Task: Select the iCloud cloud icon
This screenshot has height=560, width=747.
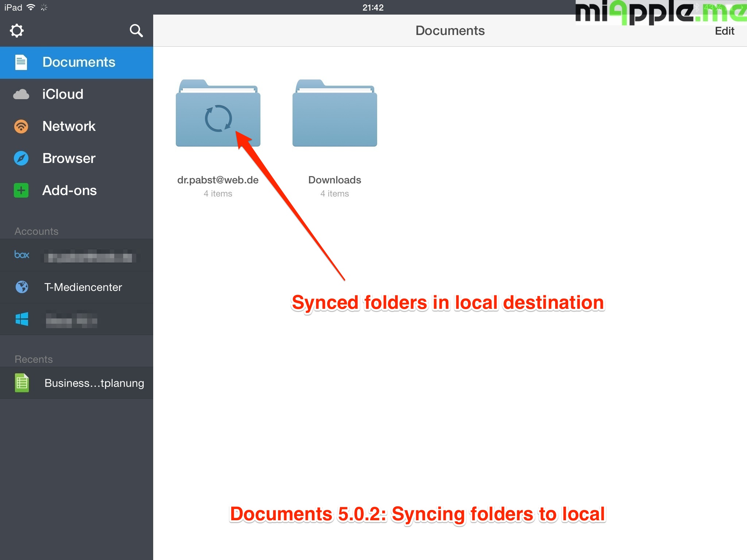Action: pos(21,94)
